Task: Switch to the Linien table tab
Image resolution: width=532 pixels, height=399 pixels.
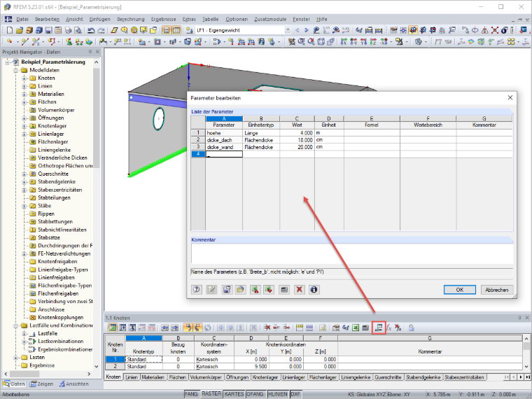Action: click(x=132, y=377)
